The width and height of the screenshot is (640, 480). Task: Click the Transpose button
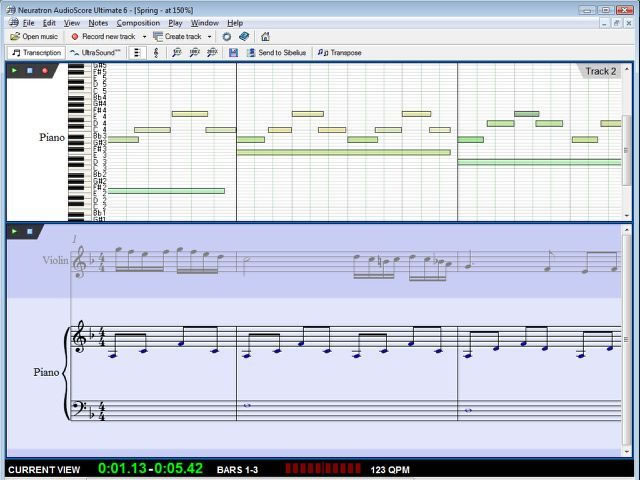pyautogui.click(x=340, y=52)
